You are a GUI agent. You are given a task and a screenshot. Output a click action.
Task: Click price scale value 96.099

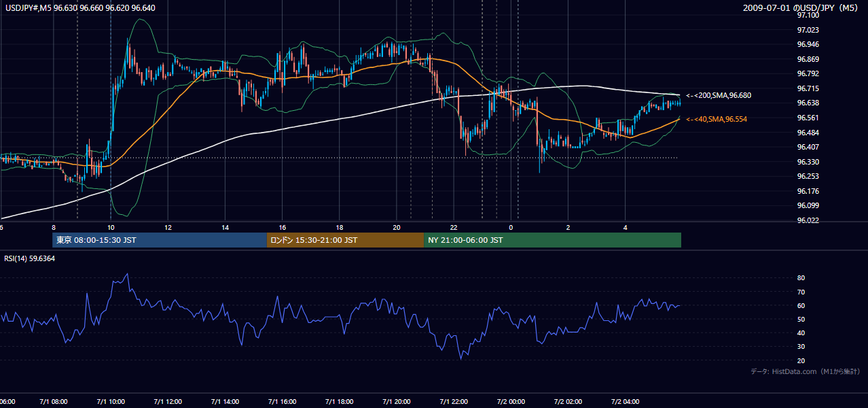tap(809, 205)
